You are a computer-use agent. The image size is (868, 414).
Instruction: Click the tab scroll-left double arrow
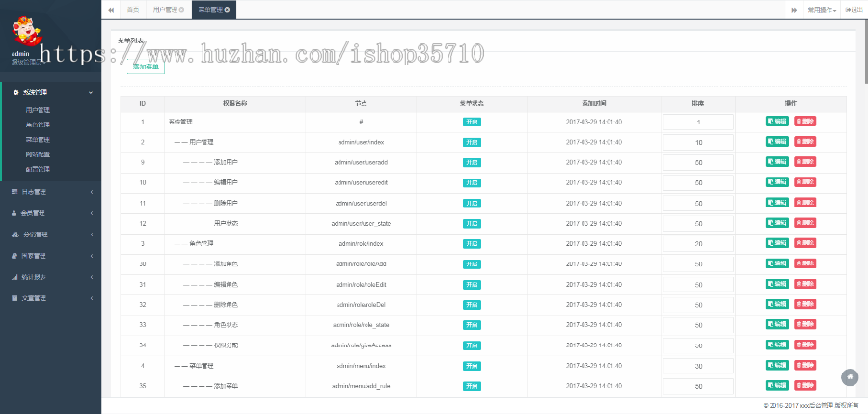pos(111,10)
